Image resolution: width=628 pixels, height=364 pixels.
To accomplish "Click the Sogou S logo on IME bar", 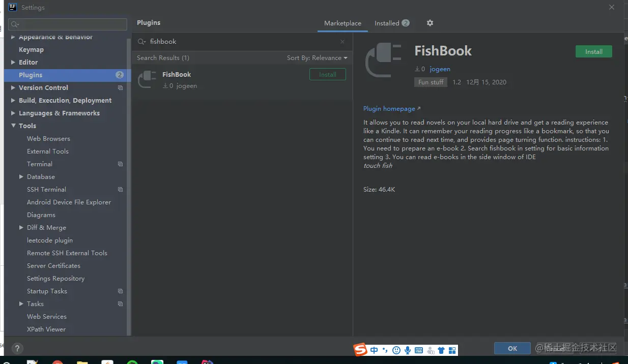I will [361, 350].
